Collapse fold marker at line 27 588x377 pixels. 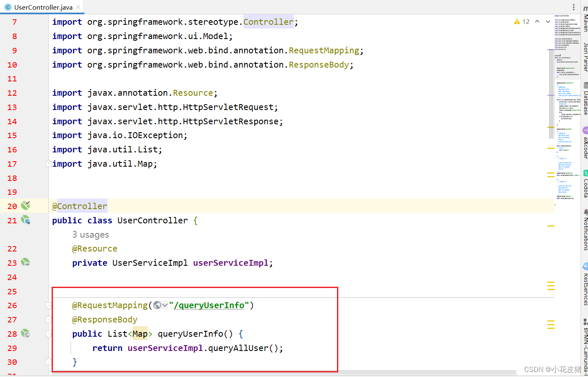(x=49, y=319)
